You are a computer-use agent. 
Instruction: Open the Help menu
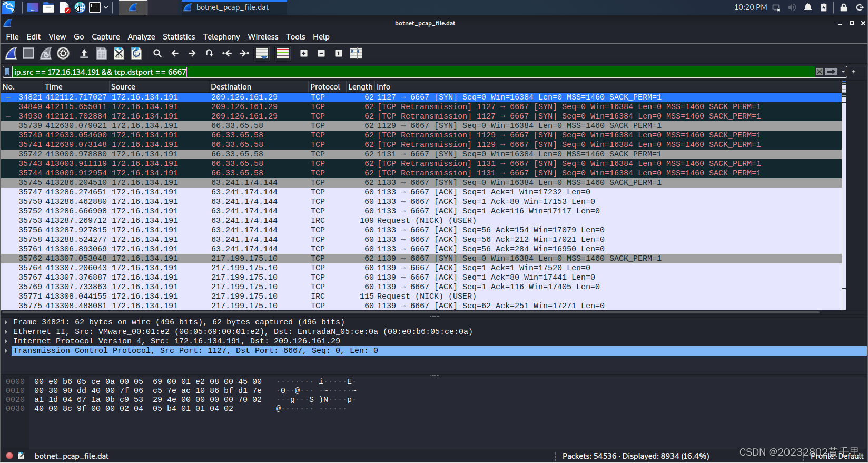point(321,37)
